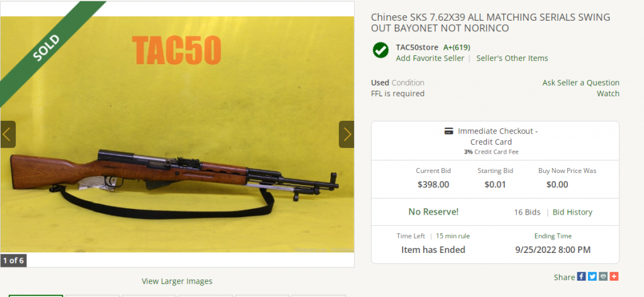Advance to the next image with the right arrow
644x297 pixels.
[x=347, y=134]
